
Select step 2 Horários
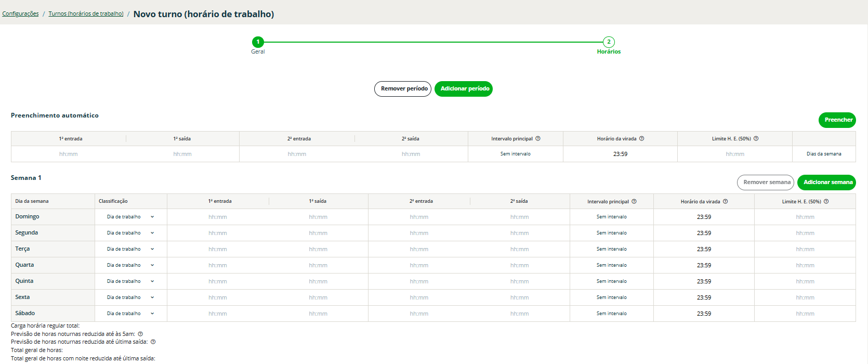coord(609,42)
